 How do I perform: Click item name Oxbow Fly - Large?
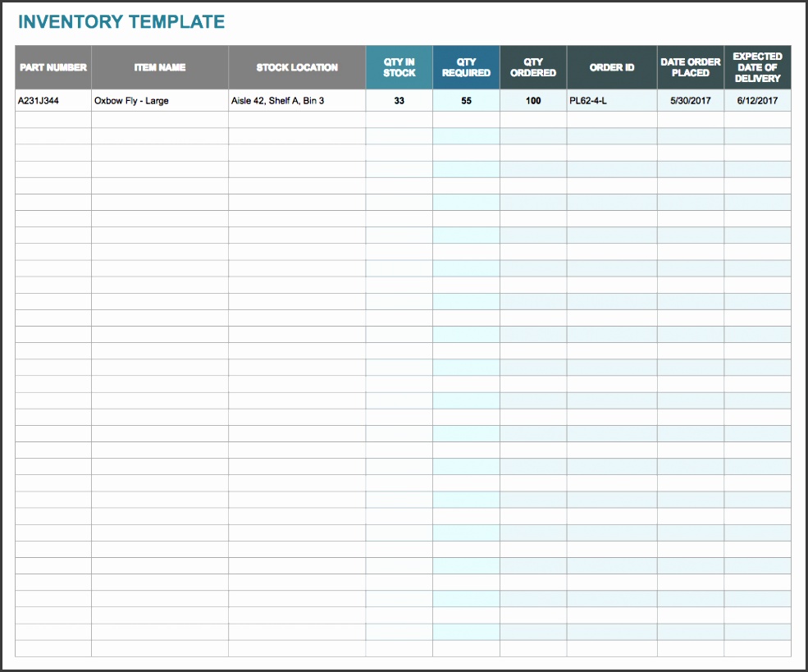pyautogui.click(x=160, y=100)
